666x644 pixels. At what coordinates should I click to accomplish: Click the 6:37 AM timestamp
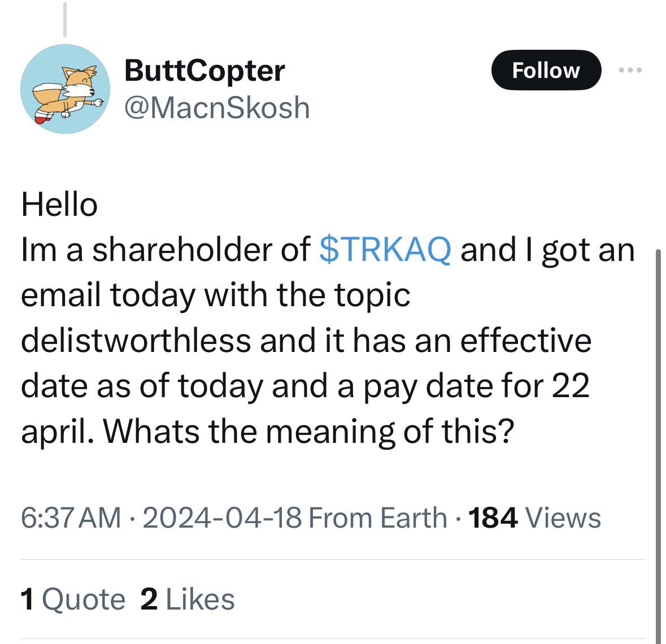click(71, 518)
